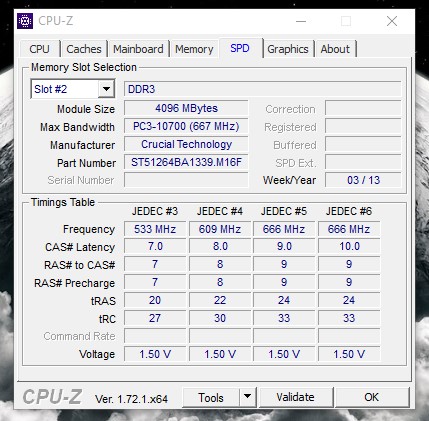The width and height of the screenshot is (429, 421).
Task: Click the empty SPD Ext. field
Action: pyautogui.click(x=363, y=163)
